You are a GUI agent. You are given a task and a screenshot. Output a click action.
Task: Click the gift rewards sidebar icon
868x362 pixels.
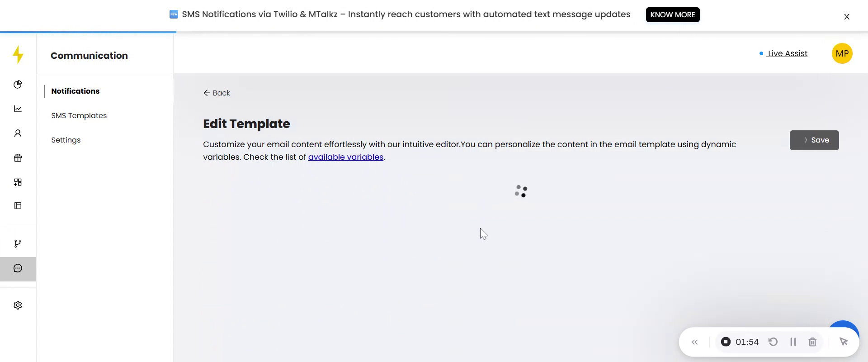tap(18, 158)
